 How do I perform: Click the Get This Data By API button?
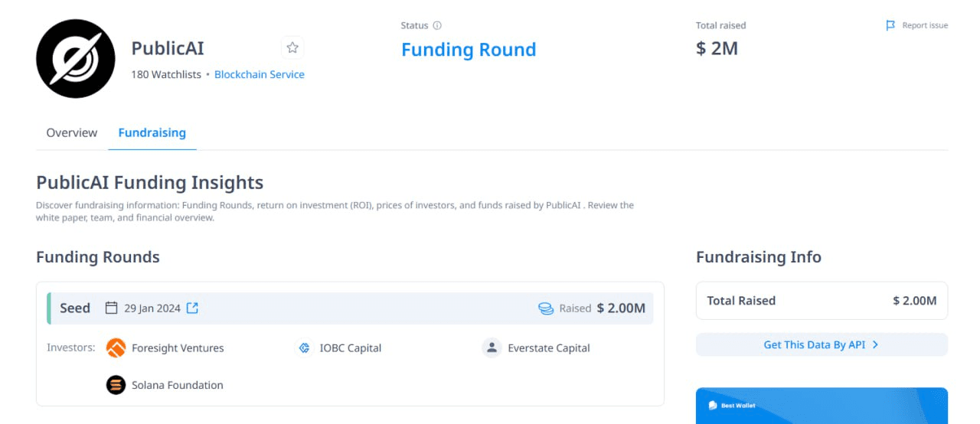click(x=822, y=344)
